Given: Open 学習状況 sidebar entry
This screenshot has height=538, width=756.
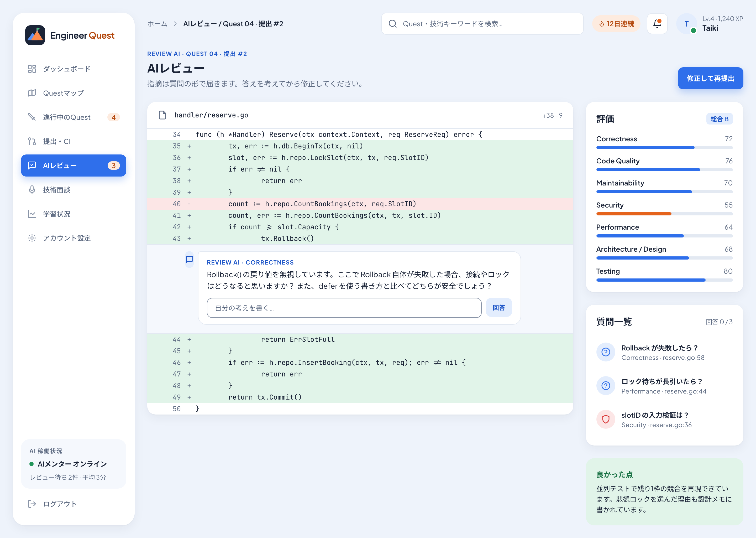Looking at the screenshot, I should 73,214.
